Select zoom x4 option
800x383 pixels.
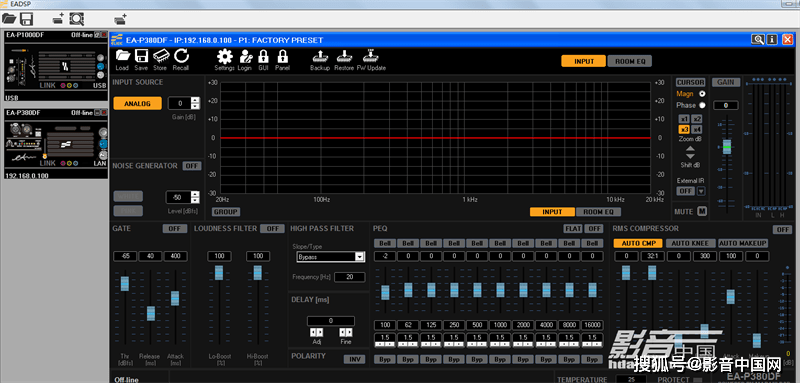coord(697,130)
